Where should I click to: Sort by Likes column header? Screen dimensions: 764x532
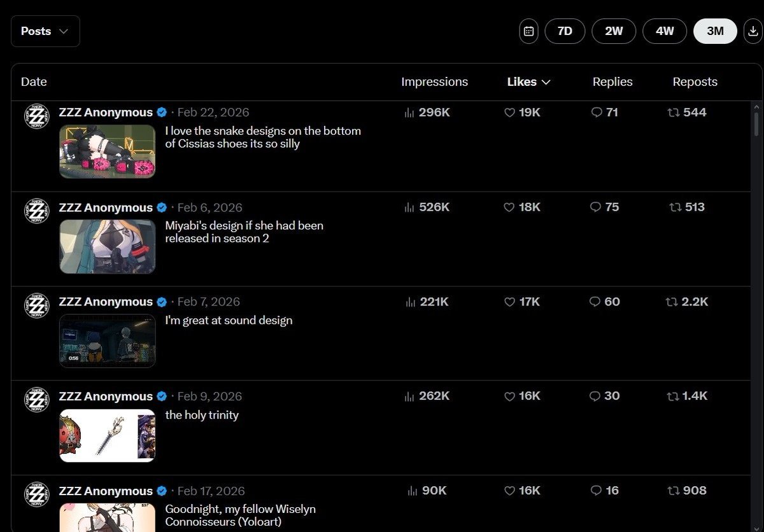click(528, 81)
